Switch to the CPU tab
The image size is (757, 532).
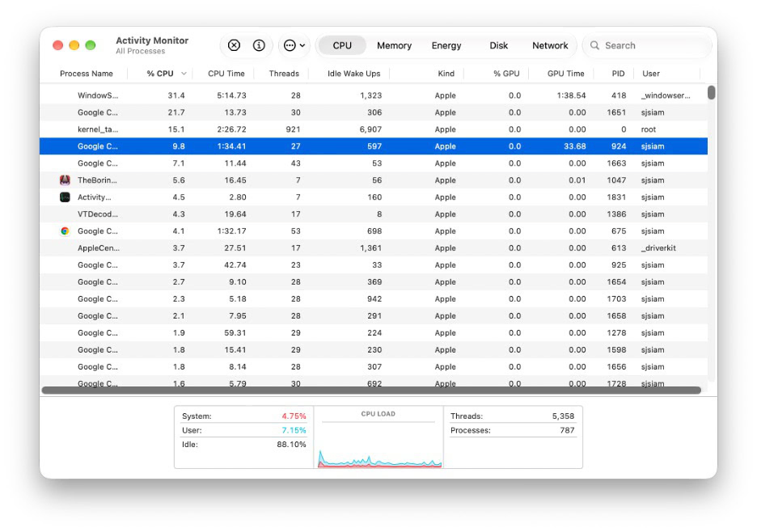(x=342, y=45)
